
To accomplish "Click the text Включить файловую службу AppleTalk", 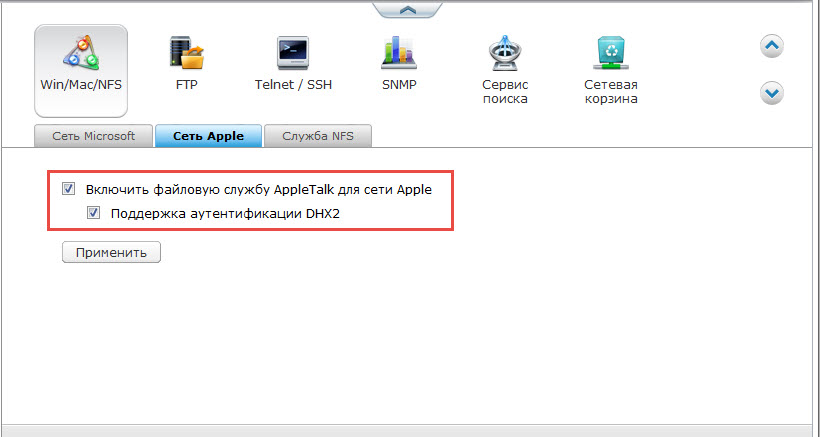I will [259, 189].
